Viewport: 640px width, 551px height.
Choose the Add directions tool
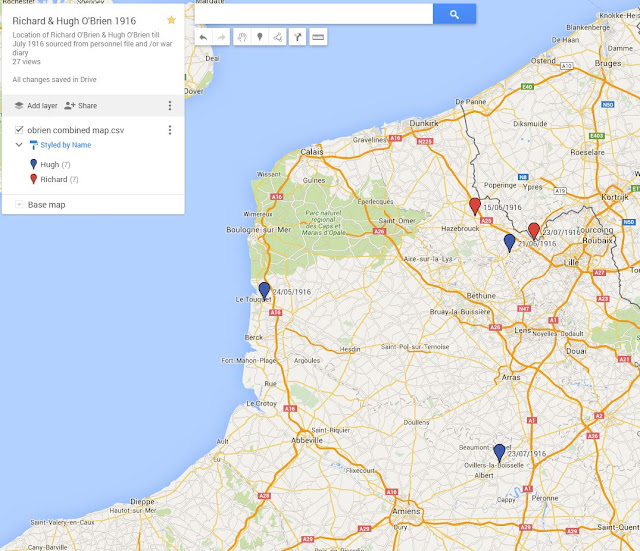pos(298,37)
